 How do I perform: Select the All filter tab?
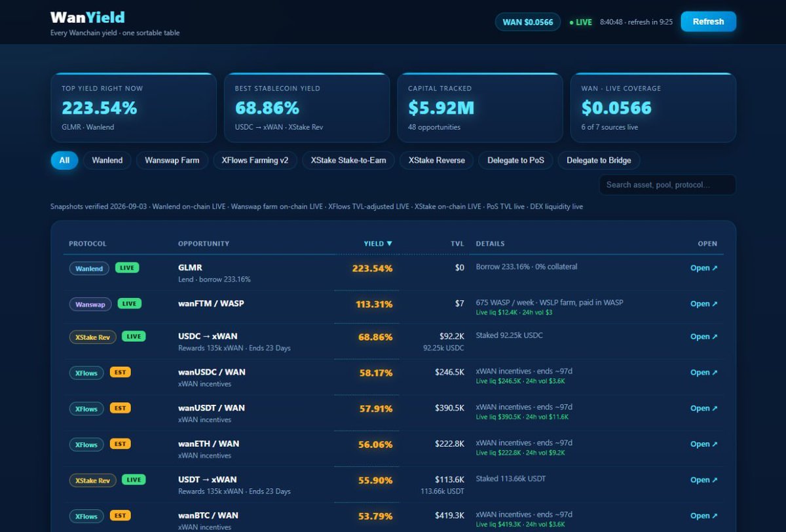(x=64, y=161)
